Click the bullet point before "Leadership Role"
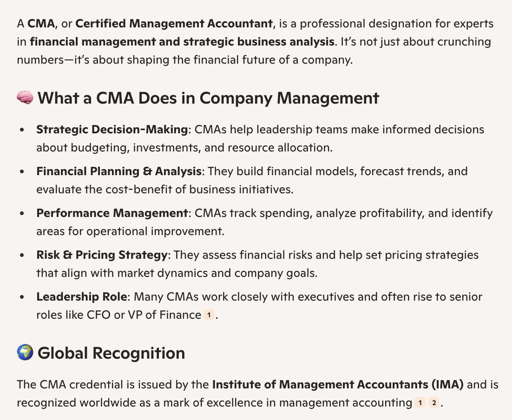The width and height of the screenshot is (512, 420). point(22,297)
